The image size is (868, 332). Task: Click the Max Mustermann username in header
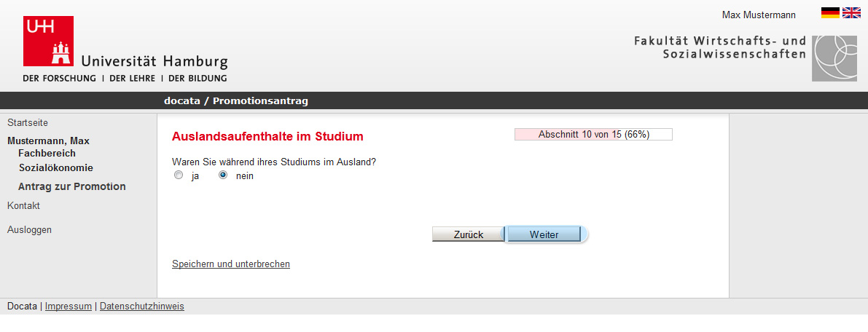[x=759, y=15]
